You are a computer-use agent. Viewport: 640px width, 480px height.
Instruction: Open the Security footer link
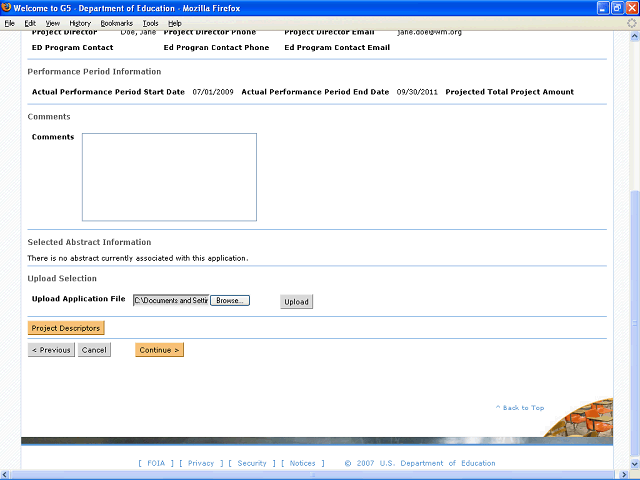click(252, 463)
